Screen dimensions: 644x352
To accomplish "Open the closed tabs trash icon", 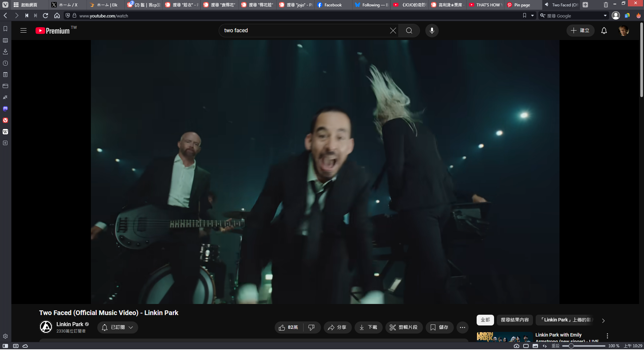I will pos(606,5).
